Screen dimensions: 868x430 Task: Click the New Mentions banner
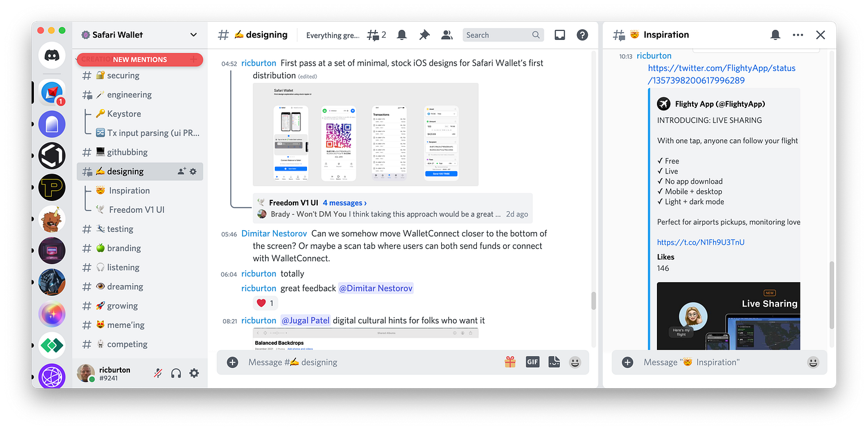[140, 60]
